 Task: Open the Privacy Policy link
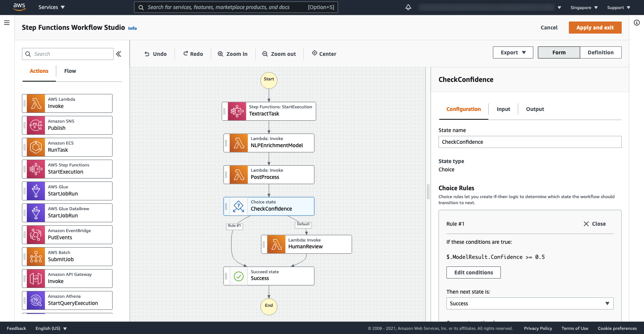click(538, 328)
